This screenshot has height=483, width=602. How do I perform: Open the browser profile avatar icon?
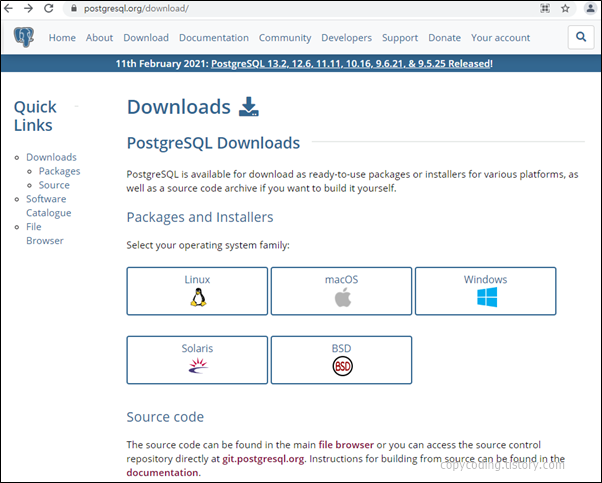[x=590, y=8]
